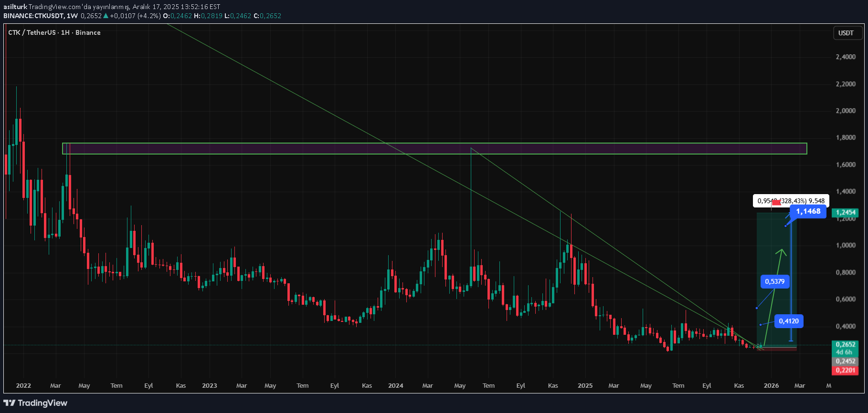Open the USDT currency selector

pos(846,33)
